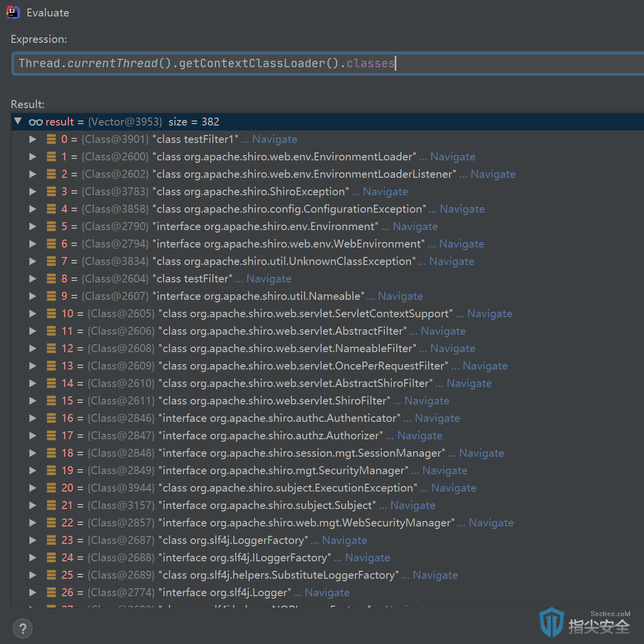Click the object icon on row 14
Screen dimensions: 644x644
(x=51, y=384)
